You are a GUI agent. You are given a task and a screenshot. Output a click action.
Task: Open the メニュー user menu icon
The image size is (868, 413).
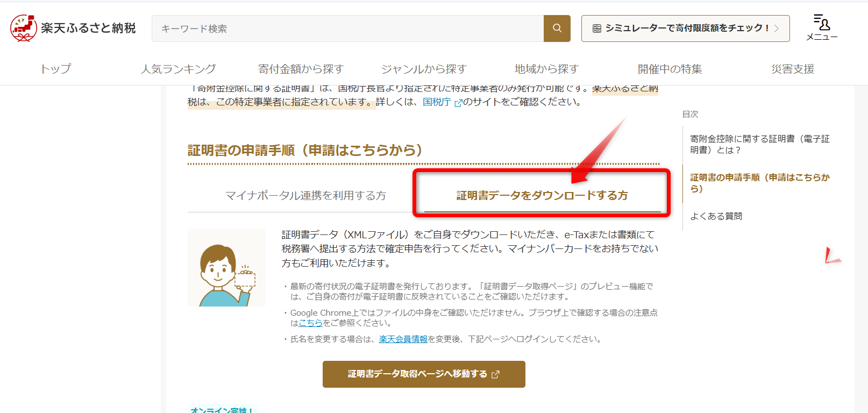tap(821, 27)
